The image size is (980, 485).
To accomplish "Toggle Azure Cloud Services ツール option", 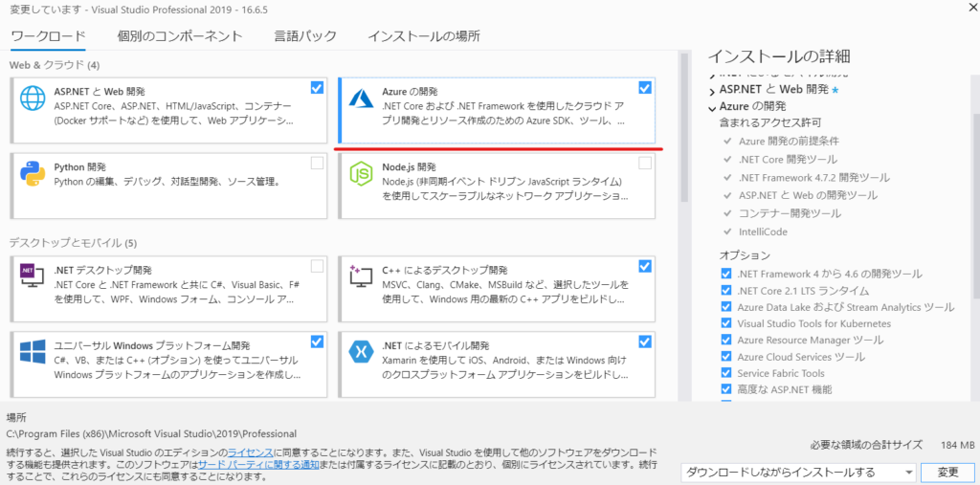I will [x=725, y=357].
